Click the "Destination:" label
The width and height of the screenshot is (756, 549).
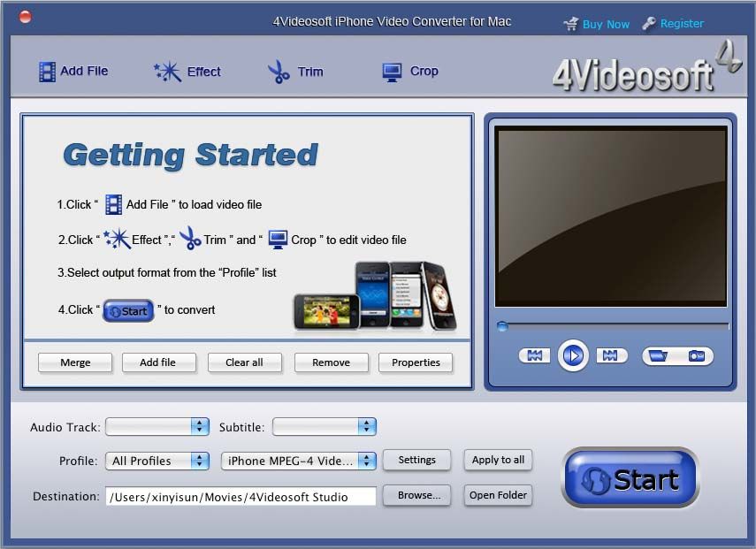tap(66, 496)
